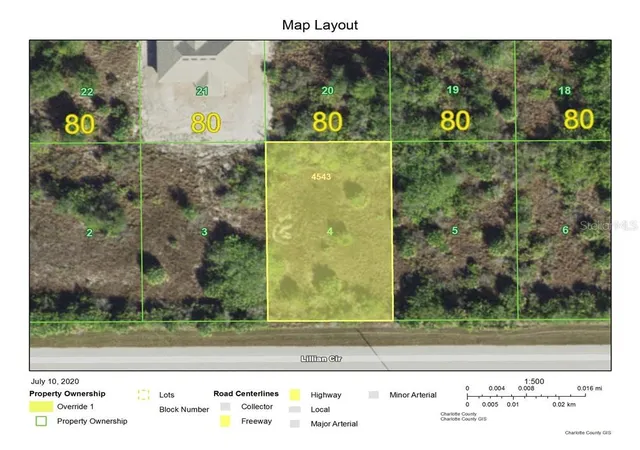This screenshot has height=450, width=640.
Task: Click lot number 22 label
Action: click(87, 92)
